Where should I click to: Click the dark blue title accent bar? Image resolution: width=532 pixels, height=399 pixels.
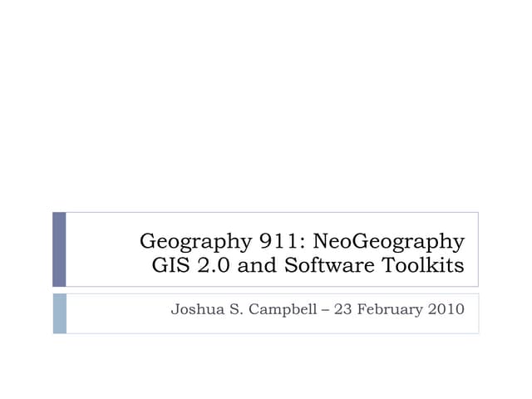[59, 249]
